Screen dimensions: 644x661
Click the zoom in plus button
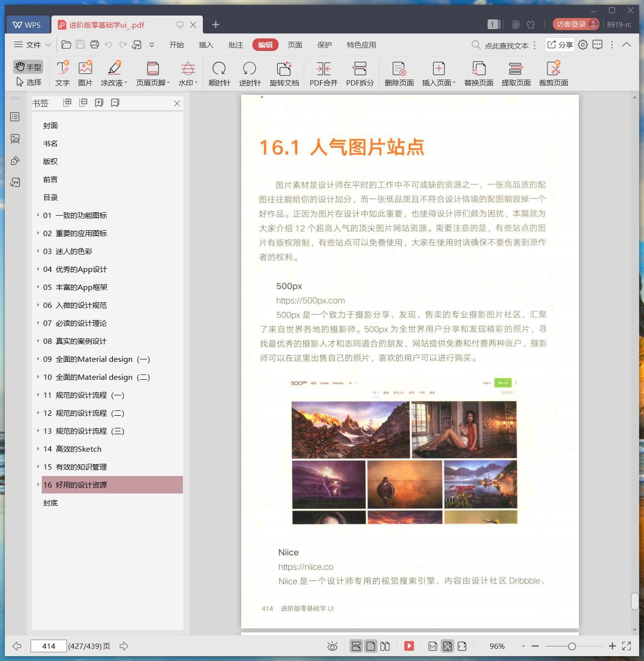[x=612, y=646]
